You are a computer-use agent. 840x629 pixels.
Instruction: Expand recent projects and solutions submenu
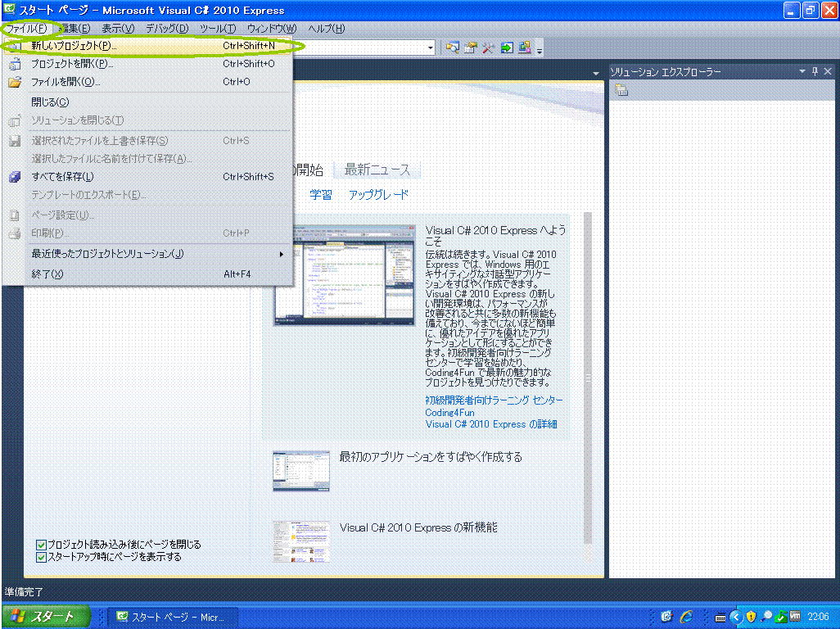[282, 255]
